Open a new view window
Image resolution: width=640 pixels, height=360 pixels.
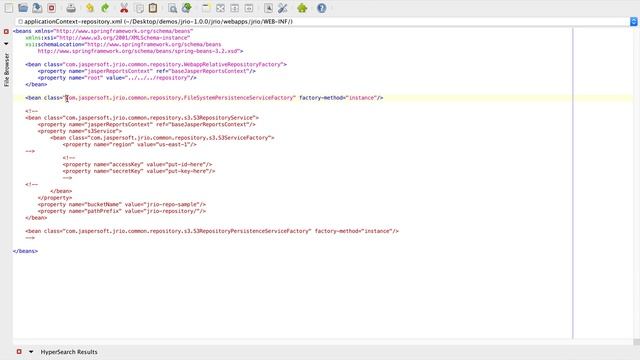tap(206, 8)
